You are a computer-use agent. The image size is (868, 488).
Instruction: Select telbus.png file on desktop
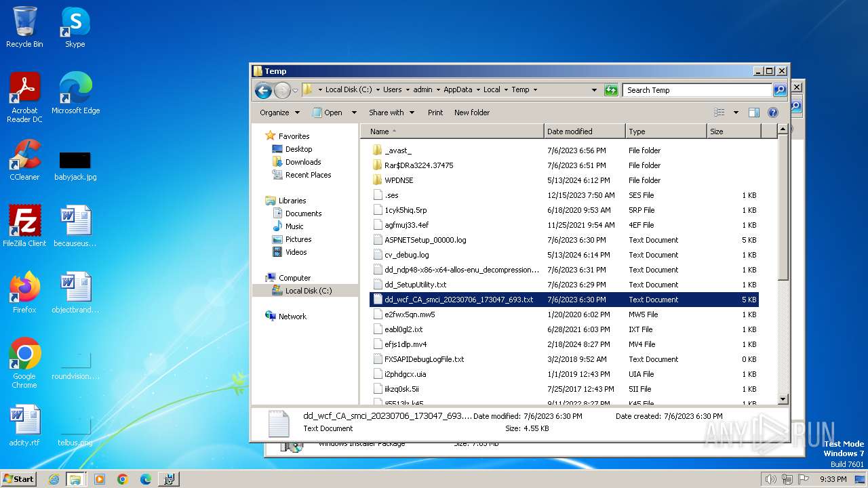75,431
